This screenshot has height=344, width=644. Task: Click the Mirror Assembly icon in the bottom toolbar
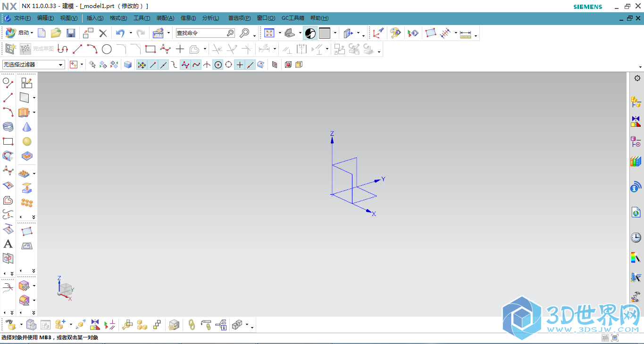point(95,324)
